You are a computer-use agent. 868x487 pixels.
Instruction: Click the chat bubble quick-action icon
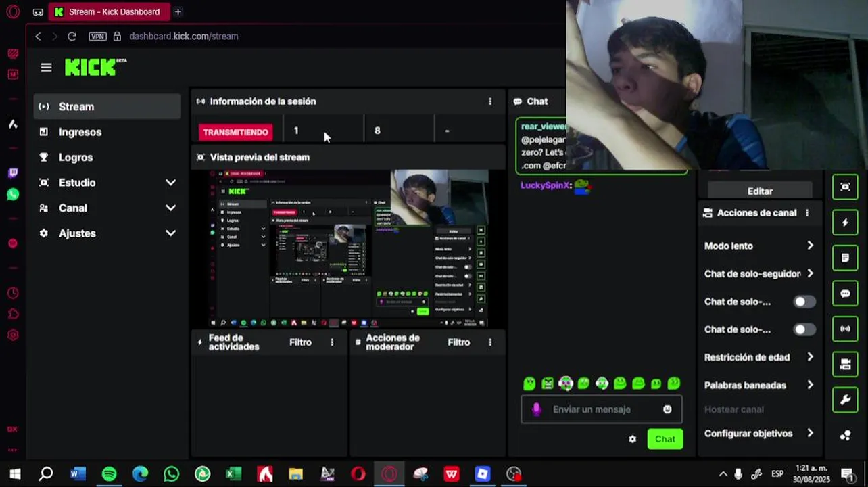pyautogui.click(x=845, y=294)
